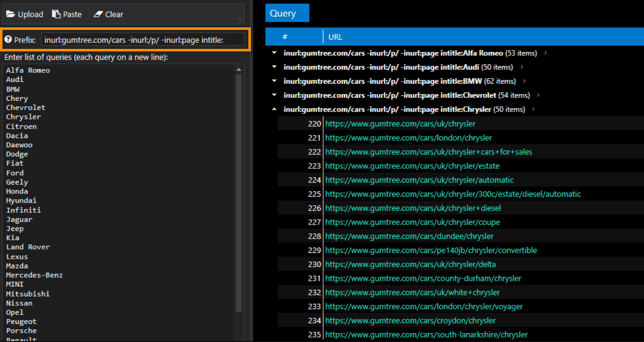The image size is (644, 342).
Task: Click Chrysler in the query list
Action: [23, 116]
